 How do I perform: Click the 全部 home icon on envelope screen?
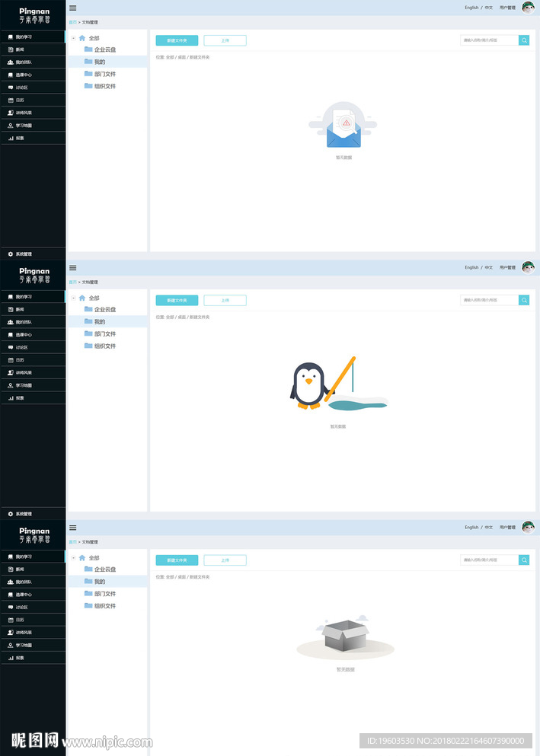pyautogui.click(x=82, y=37)
